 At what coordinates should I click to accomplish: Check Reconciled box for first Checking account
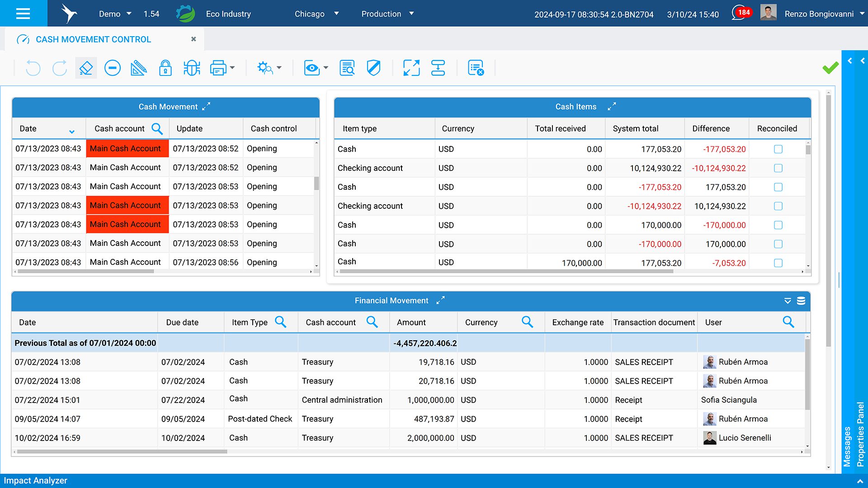point(778,168)
